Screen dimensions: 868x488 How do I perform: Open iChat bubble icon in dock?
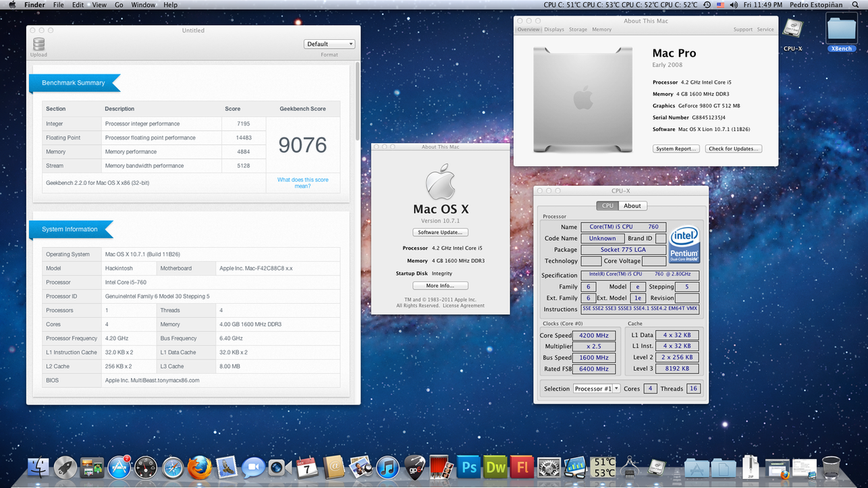coord(253,467)
